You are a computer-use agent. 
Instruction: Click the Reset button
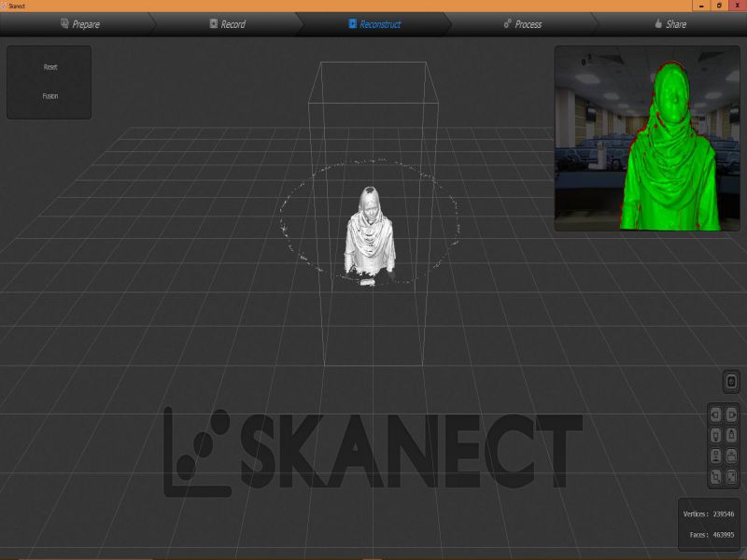click(50, 67)
